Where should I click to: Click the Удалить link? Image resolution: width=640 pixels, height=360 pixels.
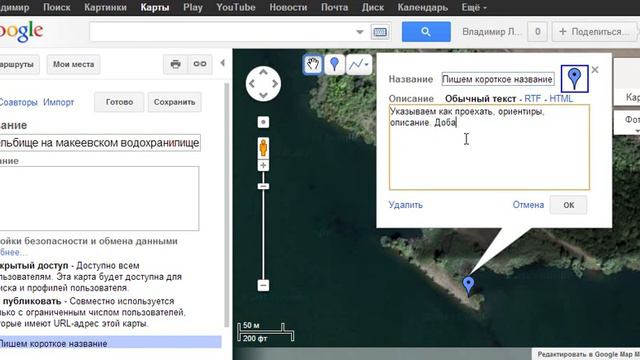405,204
